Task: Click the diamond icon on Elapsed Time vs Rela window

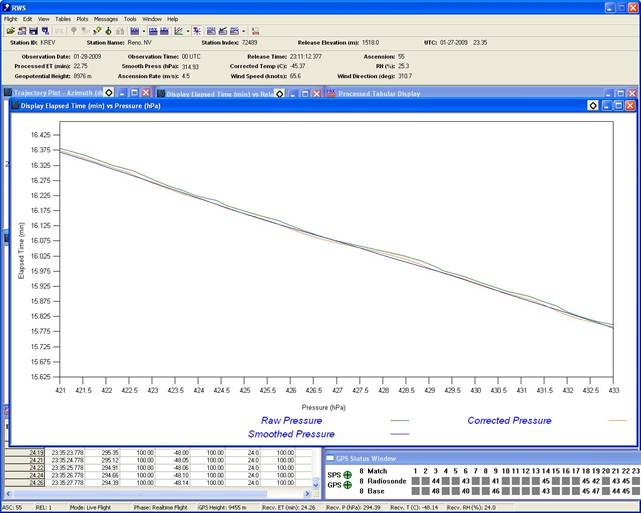Action: tap(279, 94)
